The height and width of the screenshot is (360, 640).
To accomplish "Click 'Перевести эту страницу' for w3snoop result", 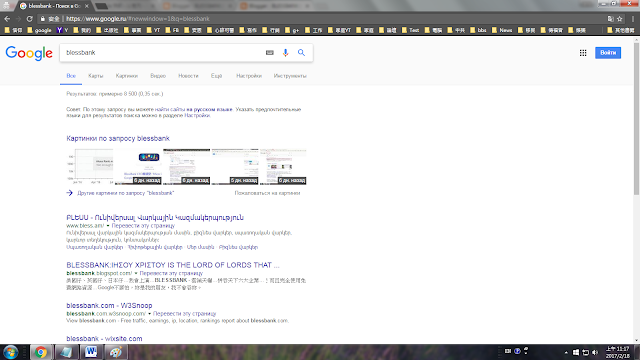I will click(x=184, y=314).
